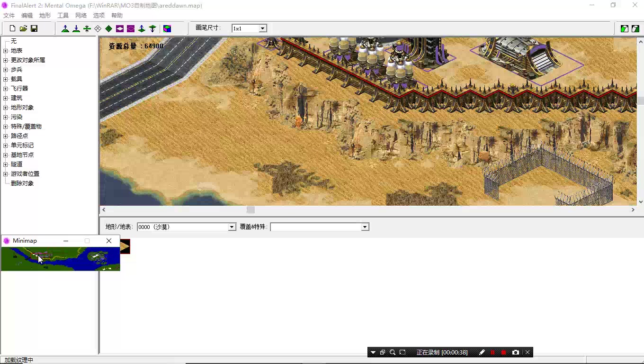The width and height of the screenshot is (644, 364).
Task: Open the 工具 menu
Action: [63, 16]
